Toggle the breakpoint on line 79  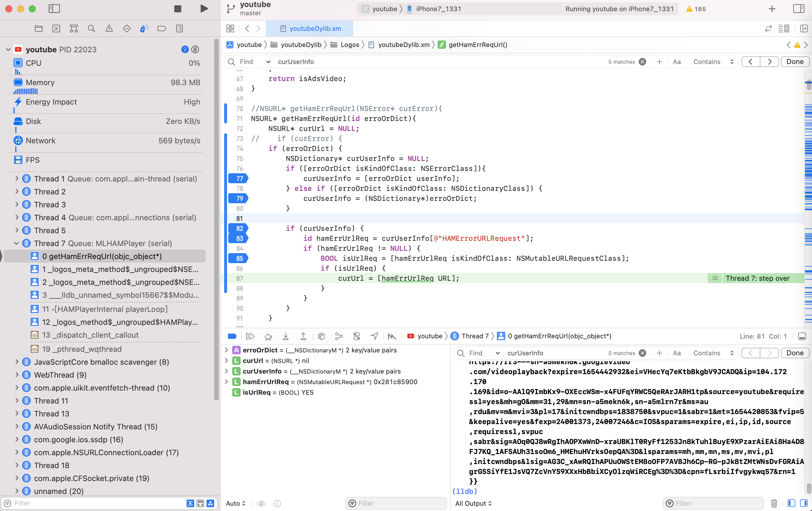coord(239,199)
